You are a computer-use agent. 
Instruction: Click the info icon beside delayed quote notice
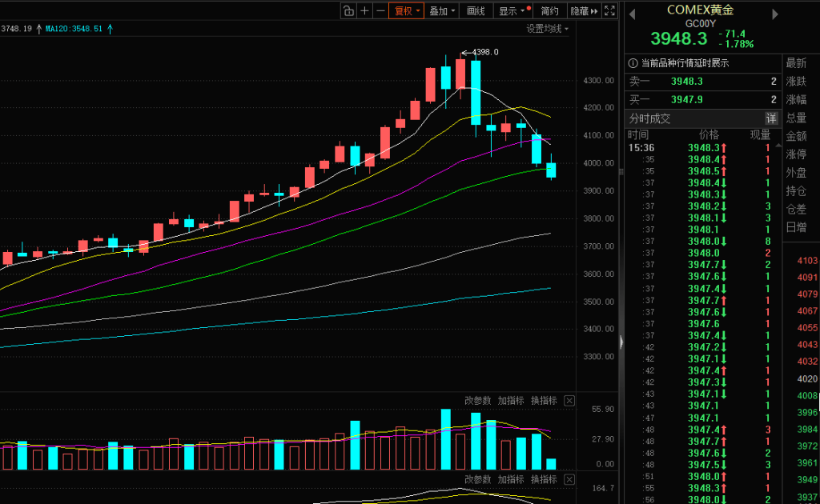(633, 63)
